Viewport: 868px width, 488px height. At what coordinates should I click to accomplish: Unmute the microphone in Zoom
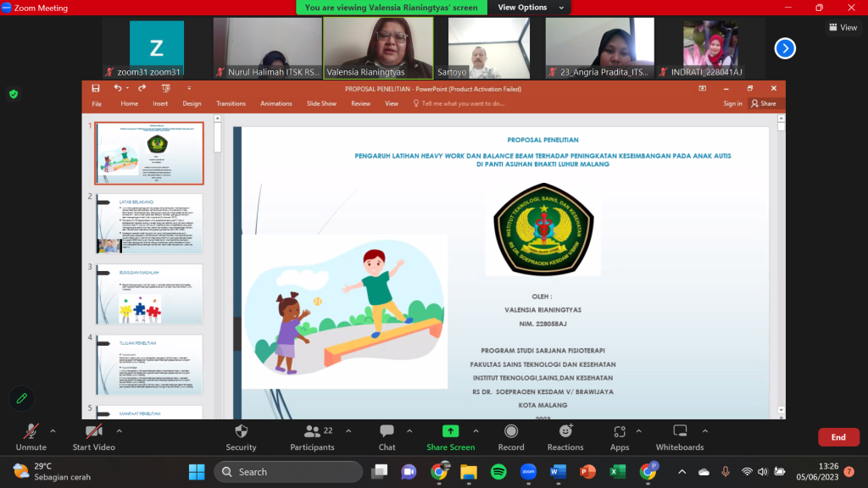31,437
